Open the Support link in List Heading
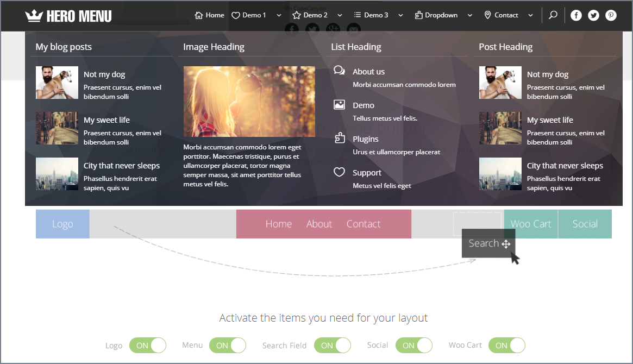This screenshot has height=364, width=633. (x=367, y=173)
